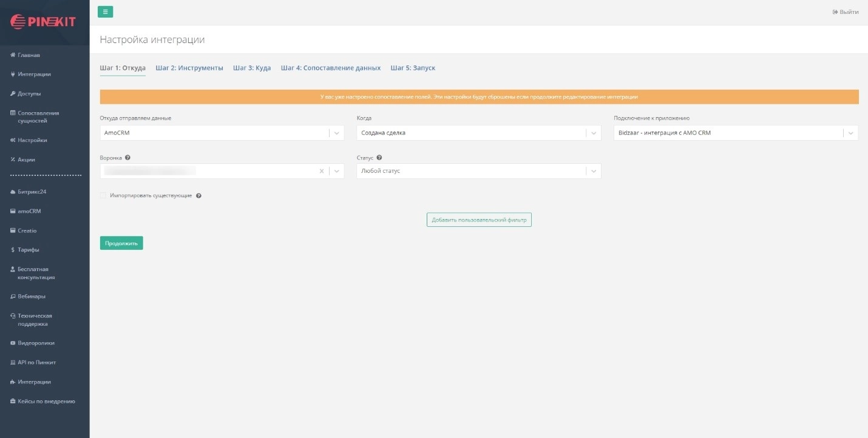The image size is (868, 438).
Task: Click help icon beside Импортировать существующие
Action: click(x=198, y=196)
